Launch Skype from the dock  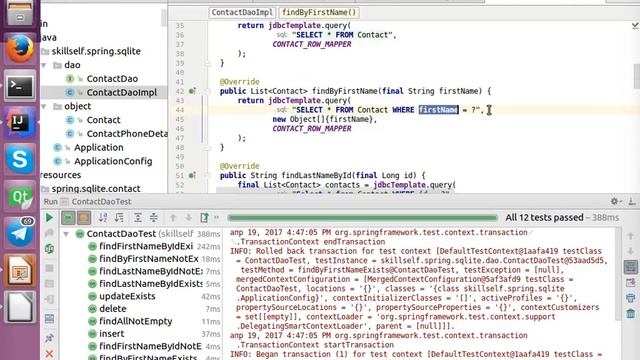[x=20, y=159]
